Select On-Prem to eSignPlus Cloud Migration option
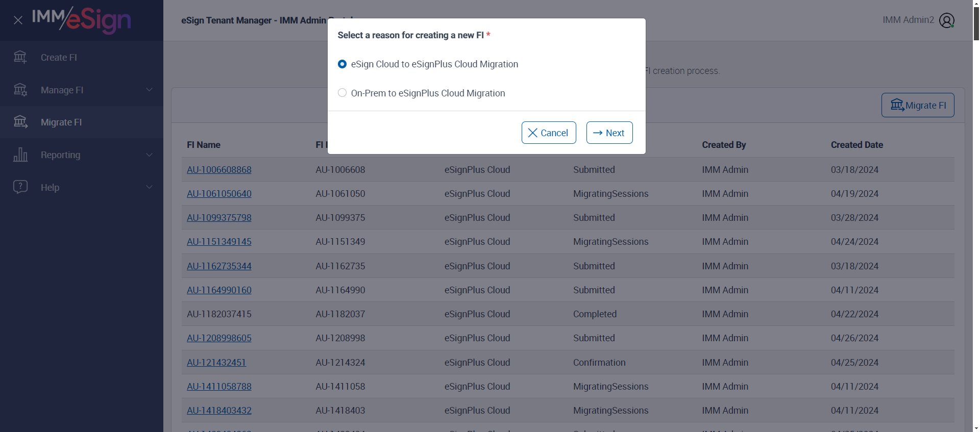Image resolution: width=980 pixels, height=432 pixels. 342,93
